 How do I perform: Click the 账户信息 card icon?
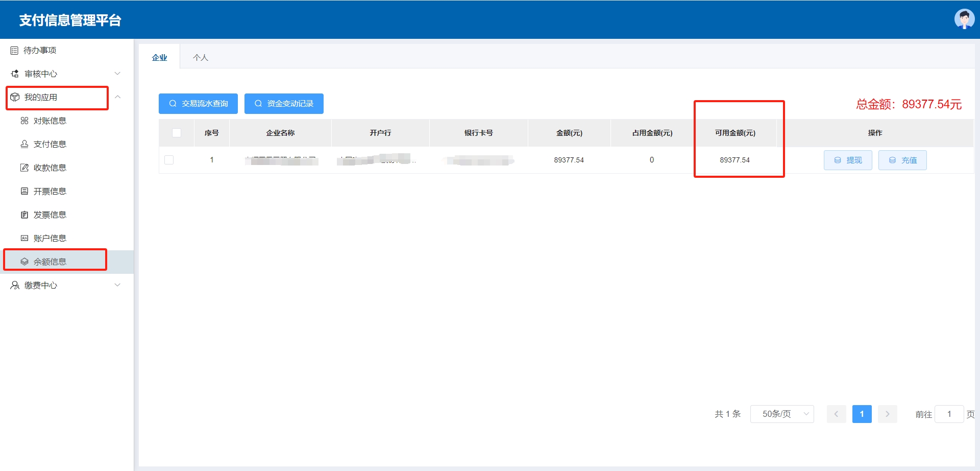[x=24, y=239]
